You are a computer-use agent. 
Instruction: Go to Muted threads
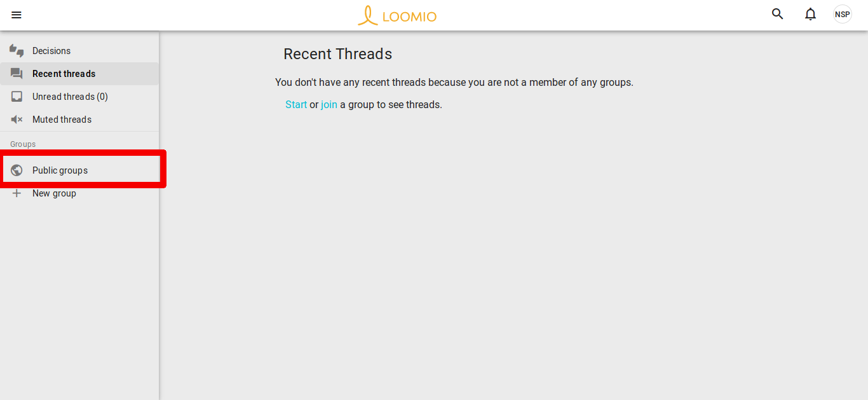pos(62,120)
